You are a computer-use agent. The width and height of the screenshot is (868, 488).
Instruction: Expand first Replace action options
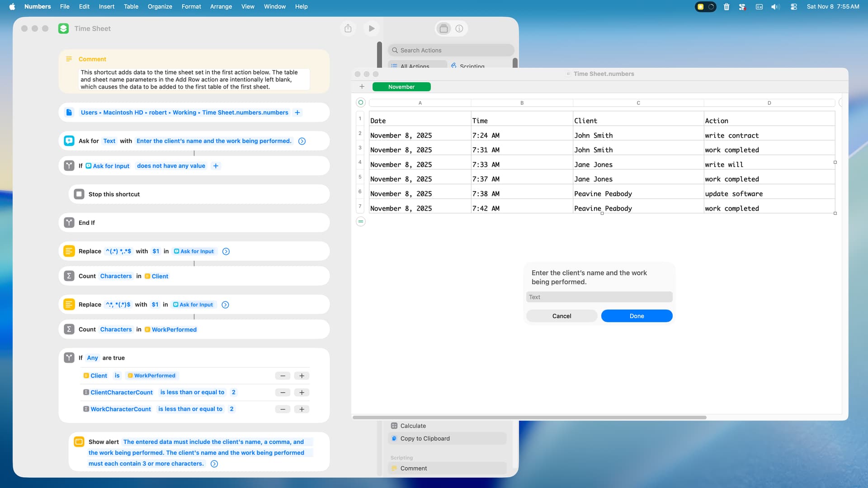coord(226,252)
